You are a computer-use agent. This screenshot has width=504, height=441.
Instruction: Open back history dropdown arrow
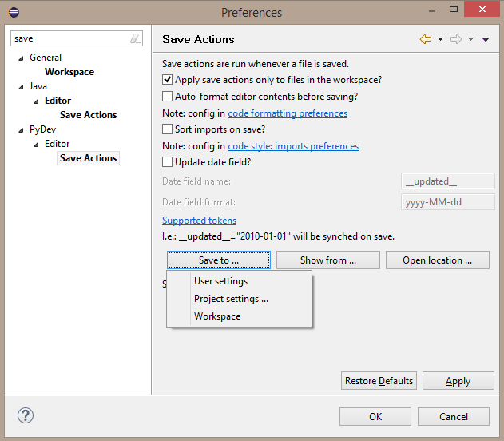point(440,39)
